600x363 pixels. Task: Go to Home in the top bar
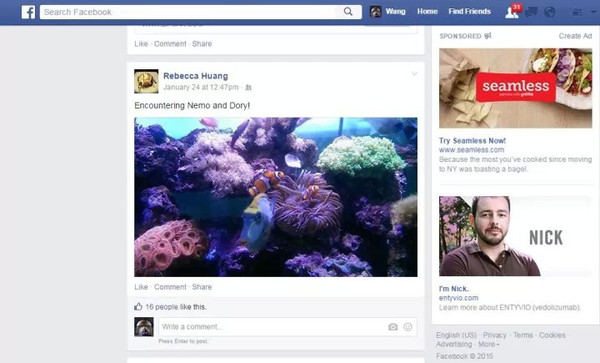tap(427, 11)
